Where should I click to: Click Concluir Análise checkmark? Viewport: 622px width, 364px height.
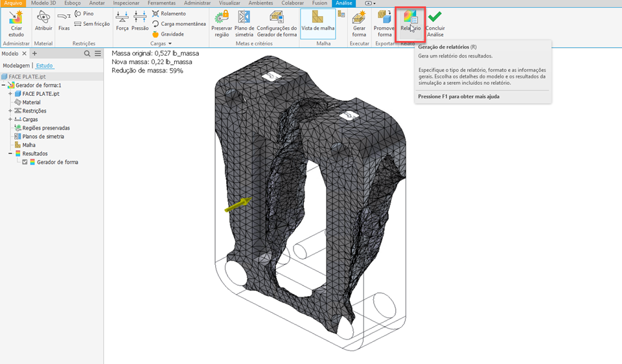tap(435, 24)
